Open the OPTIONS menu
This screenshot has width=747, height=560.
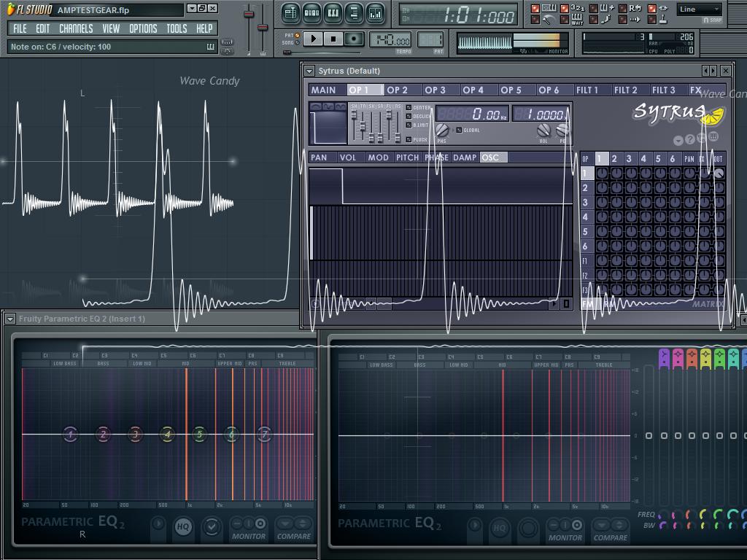[143, 28]
